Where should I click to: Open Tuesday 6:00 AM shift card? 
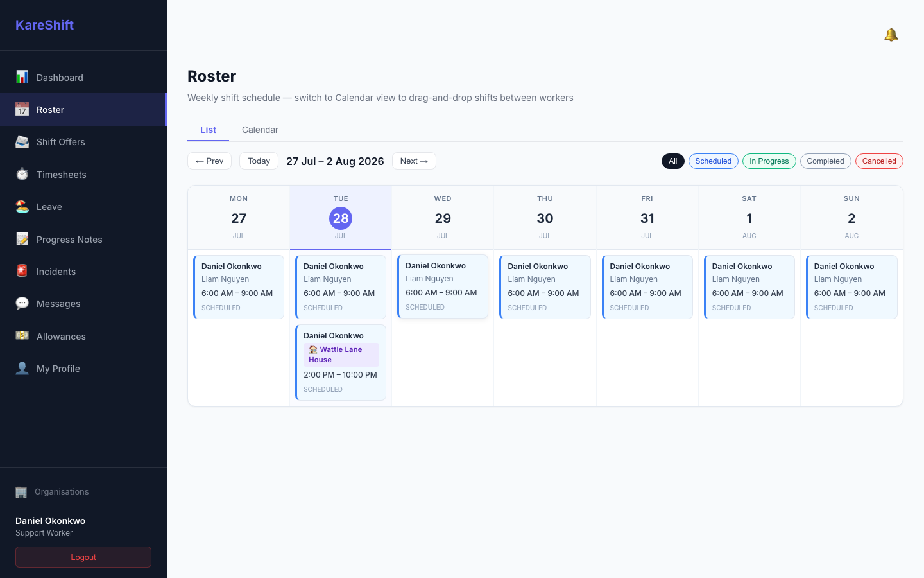(x=341, y=287)
